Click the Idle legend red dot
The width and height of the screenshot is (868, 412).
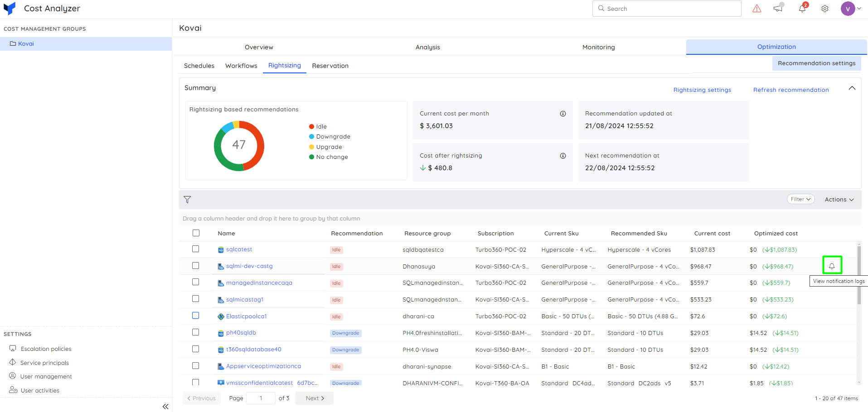[x=311, y=127]
